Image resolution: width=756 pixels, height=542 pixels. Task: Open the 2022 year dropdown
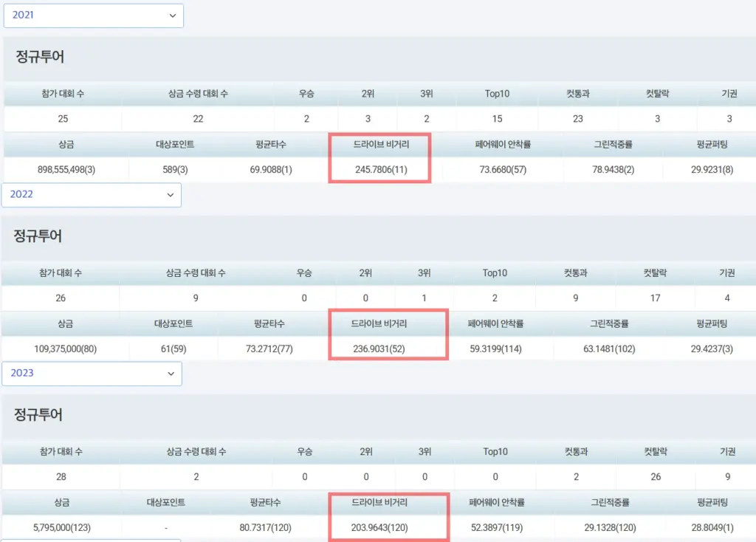pos(91,194)
